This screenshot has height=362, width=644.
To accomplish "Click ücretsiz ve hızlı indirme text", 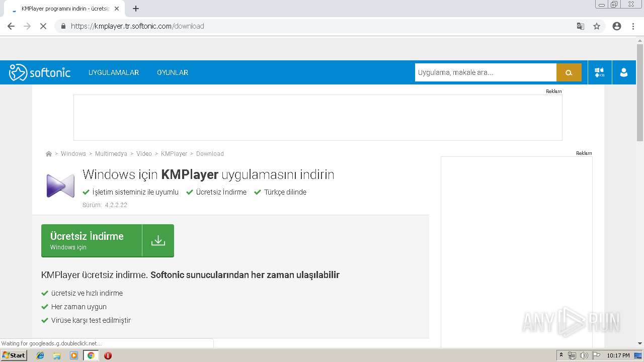I will pyautogui.click(x=87, y=293).
